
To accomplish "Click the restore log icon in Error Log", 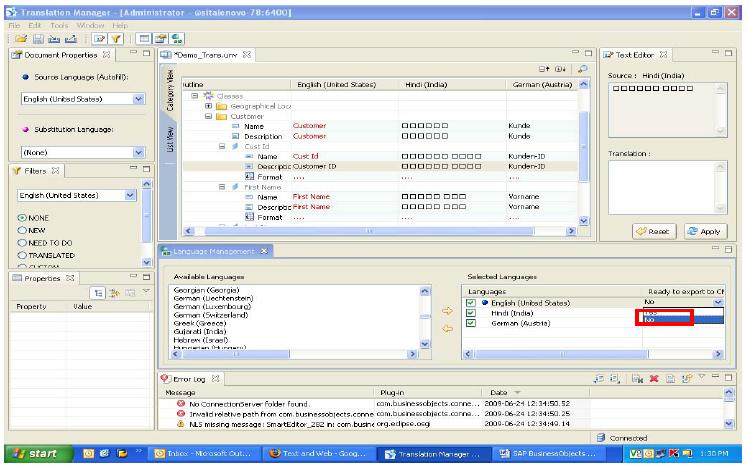I will [x=686, y=378].
